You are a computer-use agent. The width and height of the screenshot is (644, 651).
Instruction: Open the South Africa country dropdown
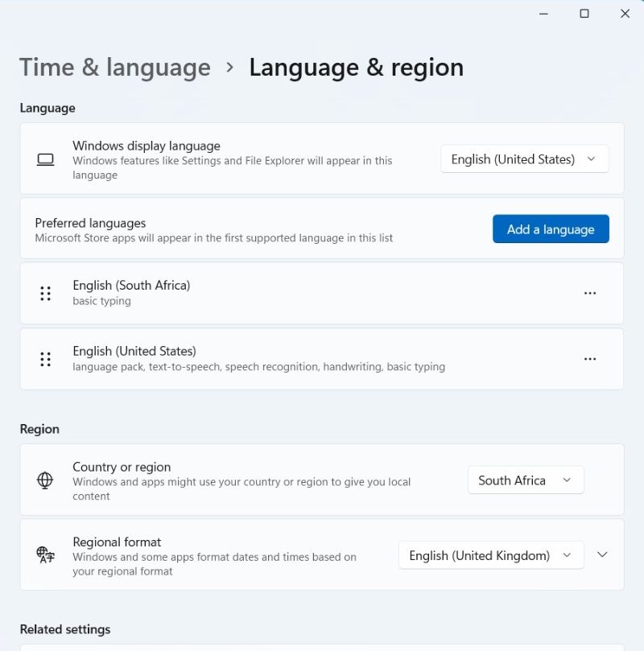click(x=526, y=480)
